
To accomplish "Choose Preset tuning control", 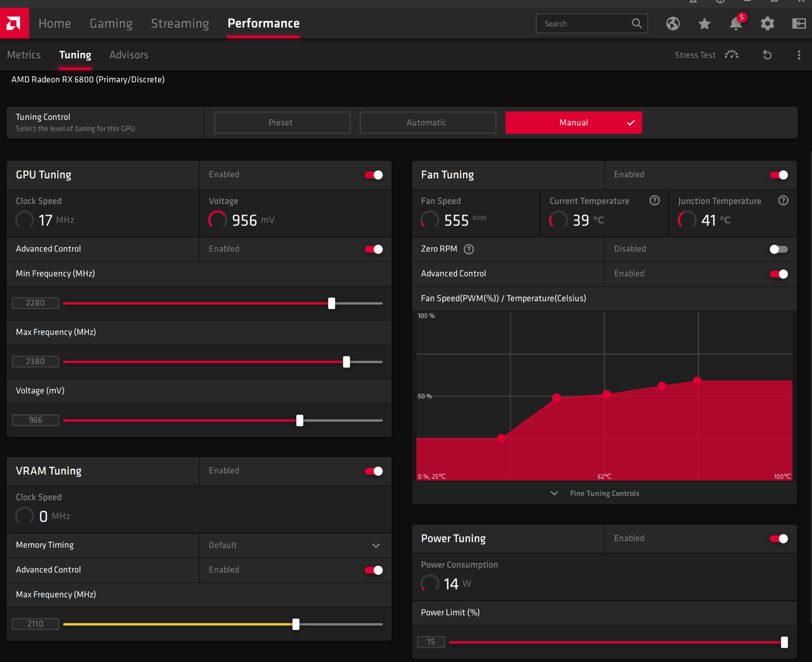I will coord(282,122).
